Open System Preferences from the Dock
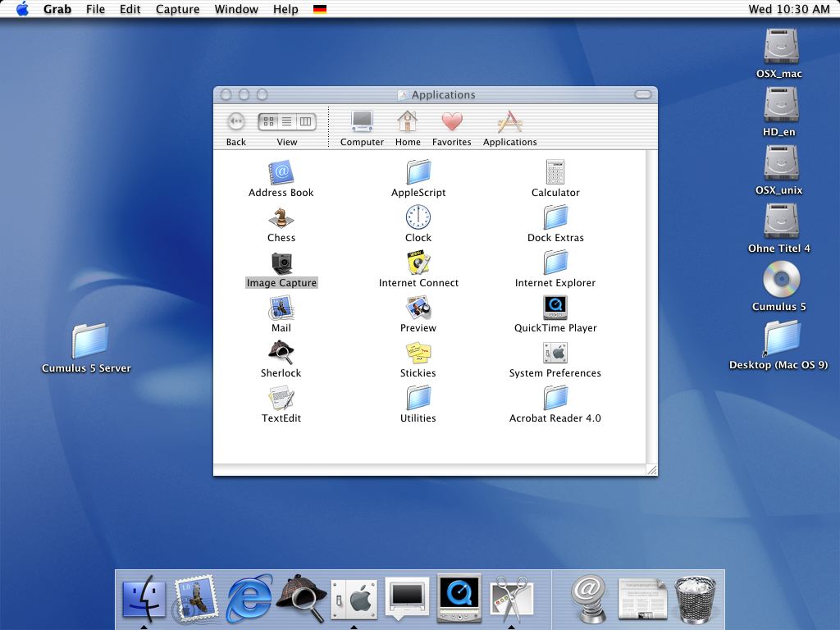840x630 pixels. (354, 598)
